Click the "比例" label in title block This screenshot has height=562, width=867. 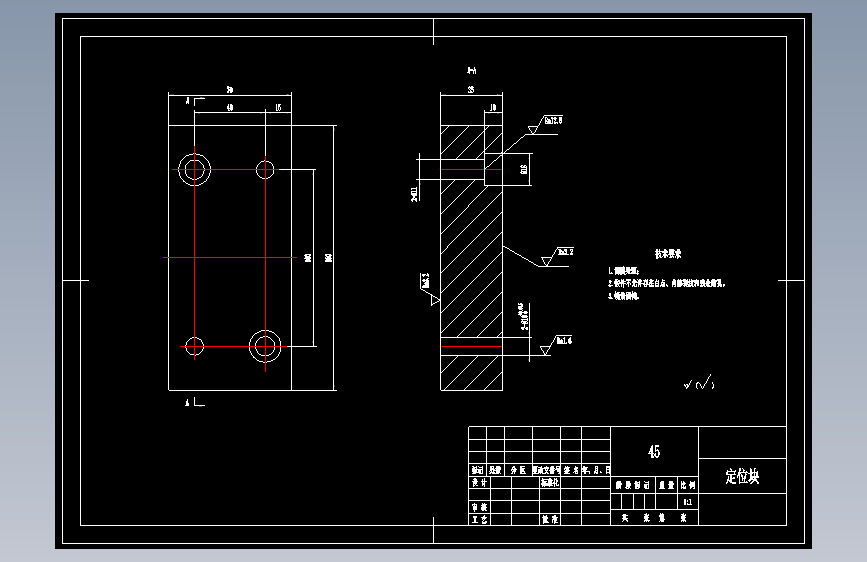(688, 485)
